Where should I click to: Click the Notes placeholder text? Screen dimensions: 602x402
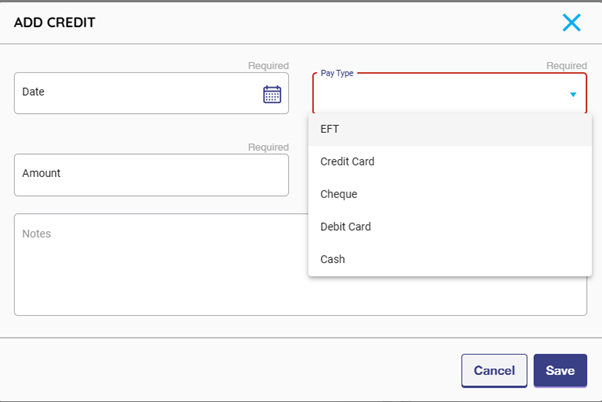37,234
